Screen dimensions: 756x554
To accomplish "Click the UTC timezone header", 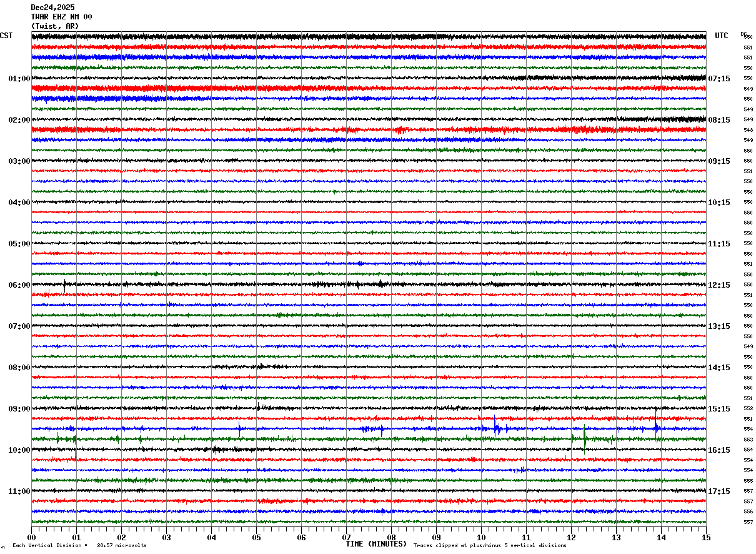I will [722, 36].
